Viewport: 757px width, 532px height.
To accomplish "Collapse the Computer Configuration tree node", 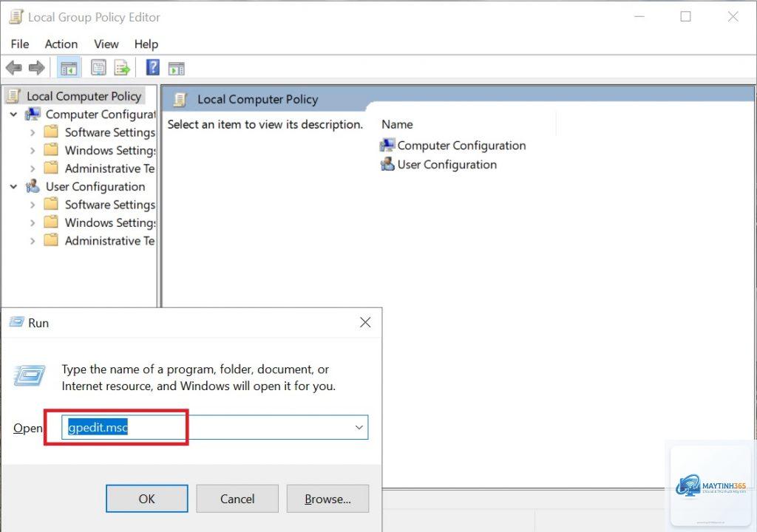I will (x=13, y=115).
